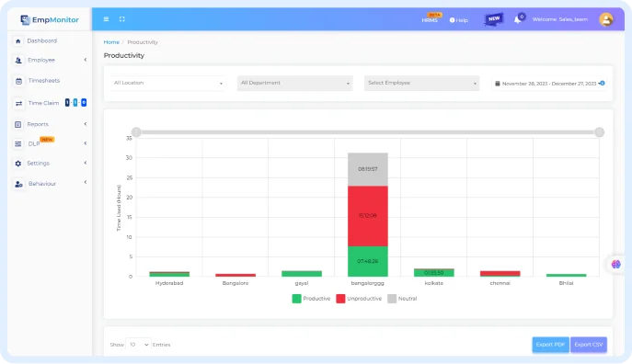Click the Hyderabad bar in the chart
Screen dimensions: 632x364
point(169,274)
